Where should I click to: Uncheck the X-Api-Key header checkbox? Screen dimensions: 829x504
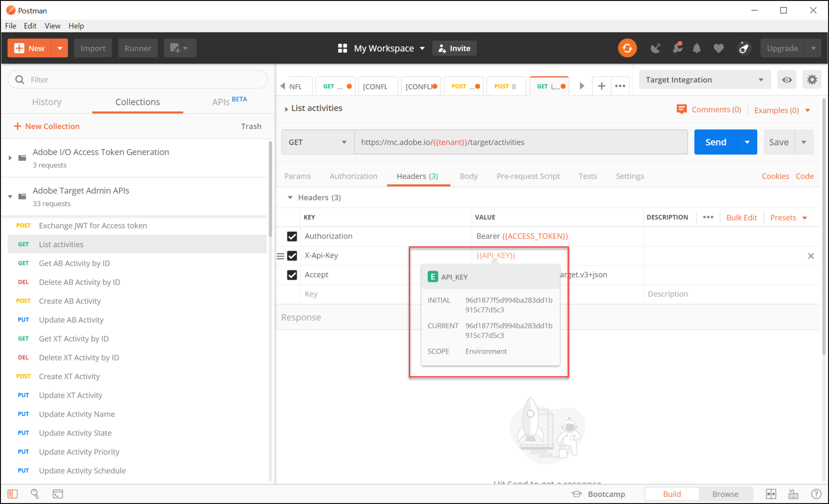coord(292,256)
